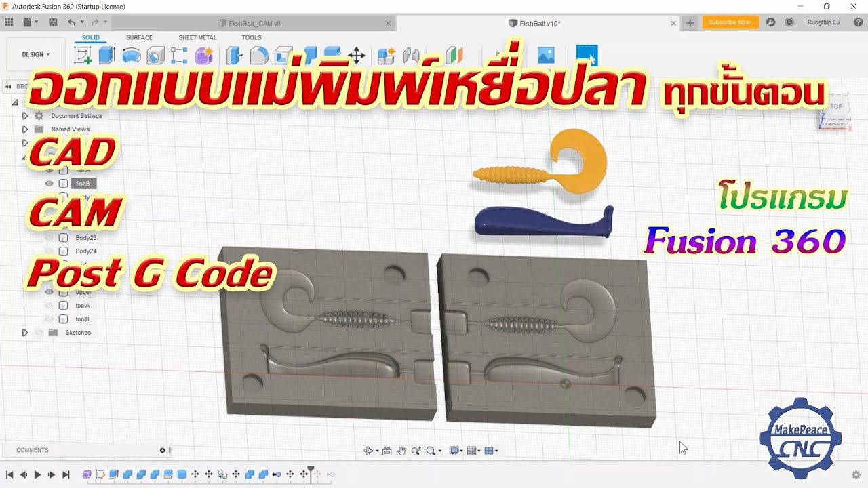Collapse the Browser panel double arrows
The height and width of the screenshot is (488, 868).
click(8, 86)
